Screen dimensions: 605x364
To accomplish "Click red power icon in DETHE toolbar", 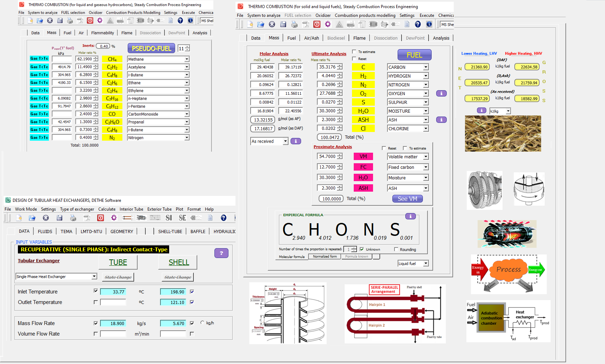I will [x=100, y=218].
